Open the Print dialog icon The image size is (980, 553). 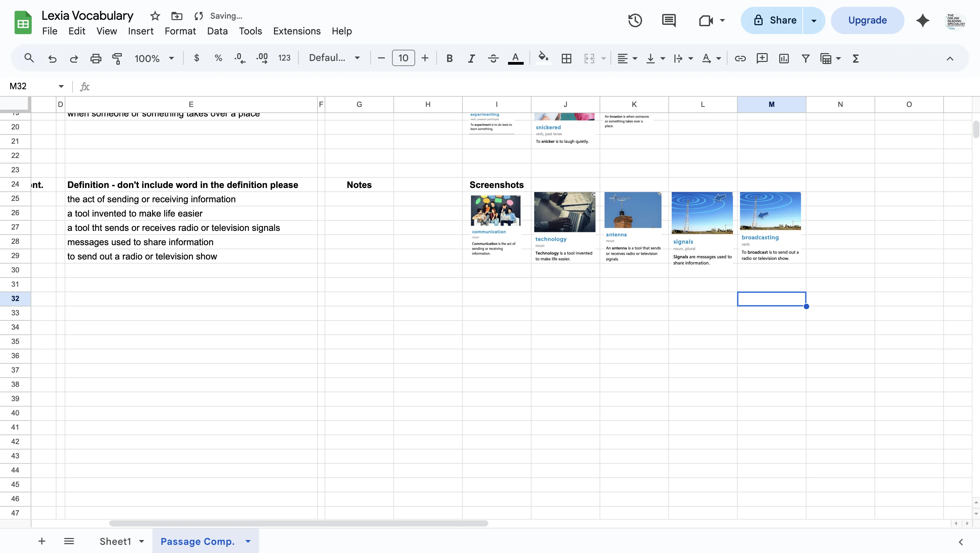pos(96,58)
